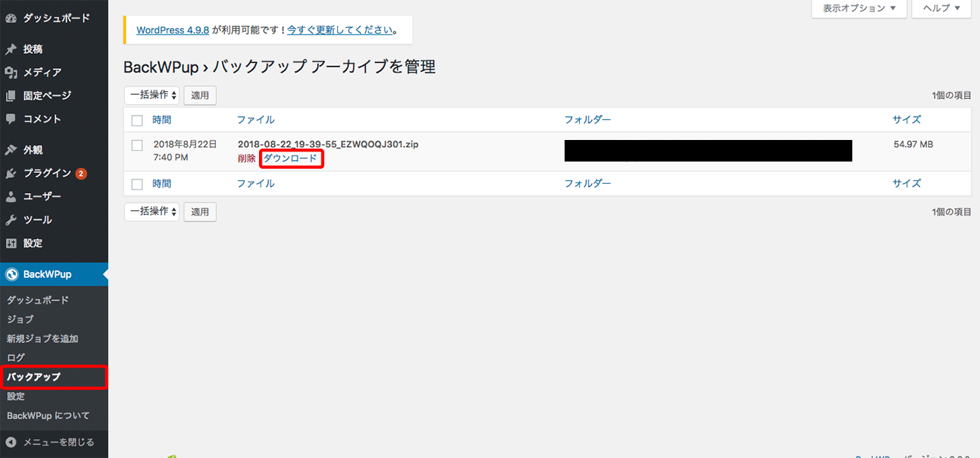The image size is (980, 458).
Task: Click the Comments speech bubble icon
Action: [x=11, y=119]
